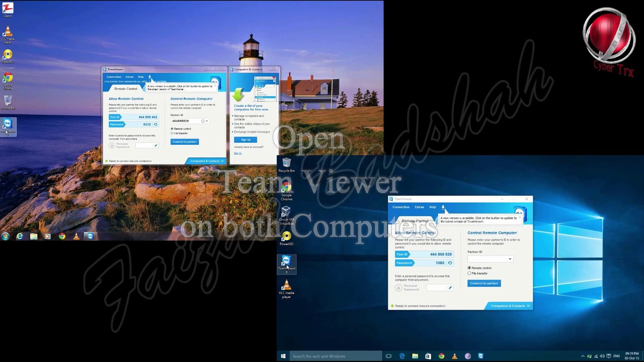The height and width of the screenshot is (362, 644).
Task: Open Partner ID dropdown arrow in Windows 7 TeamViewer
Action: [207, 121]
